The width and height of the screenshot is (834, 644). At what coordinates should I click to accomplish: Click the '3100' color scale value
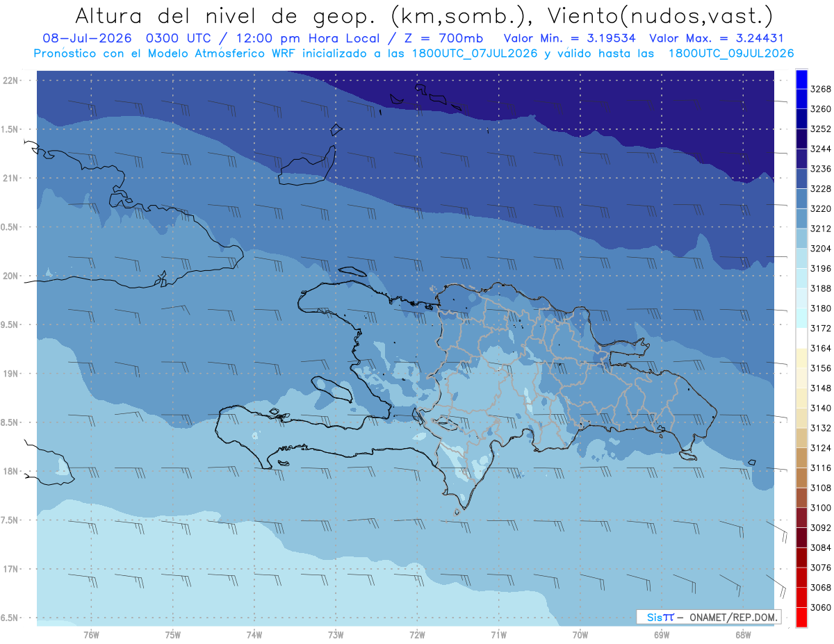(821, 508)
